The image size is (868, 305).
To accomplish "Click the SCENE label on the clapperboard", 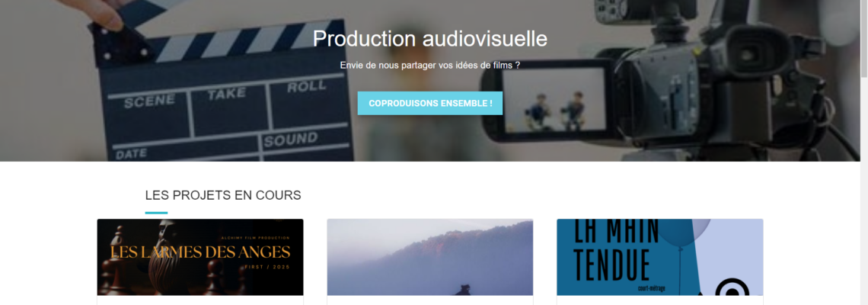I will pos(149,101).
